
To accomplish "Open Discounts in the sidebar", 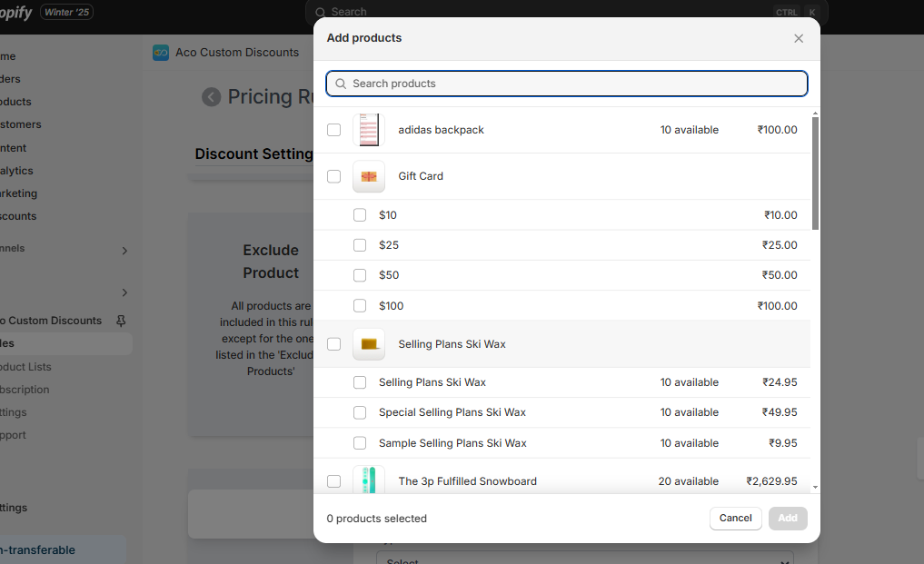I will coord(17,216).
